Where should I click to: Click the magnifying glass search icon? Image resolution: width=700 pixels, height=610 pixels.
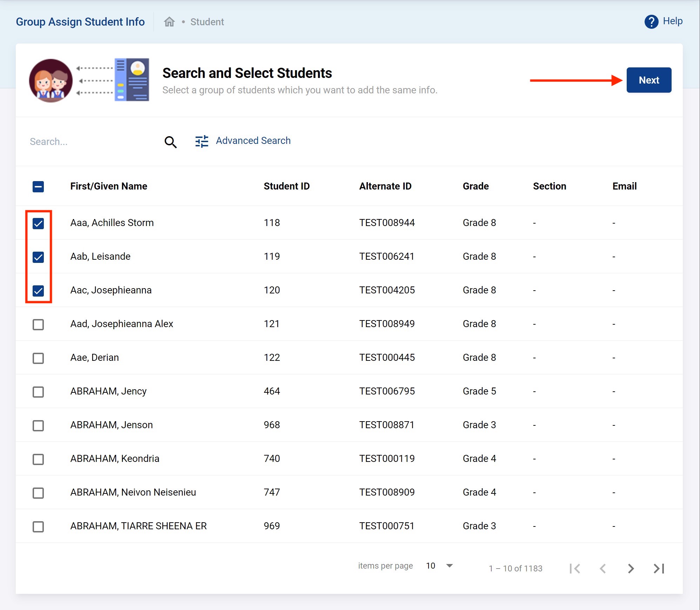[x=170, y=142]
